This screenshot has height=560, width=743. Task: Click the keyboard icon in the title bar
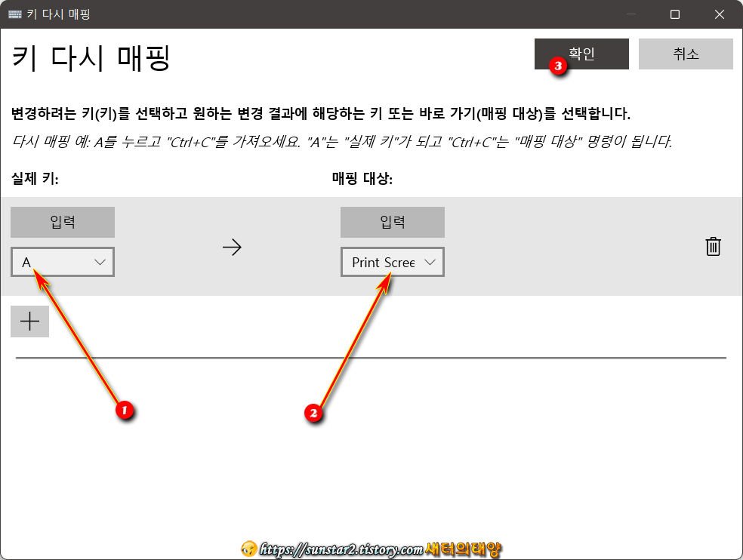(x=14, y=14)
